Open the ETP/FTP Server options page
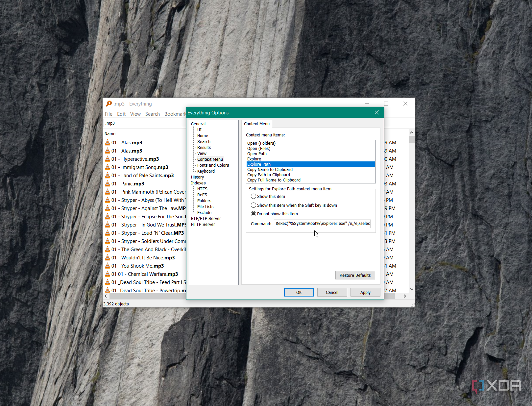This screenshot has width=532, height=406. coord(206,218)
